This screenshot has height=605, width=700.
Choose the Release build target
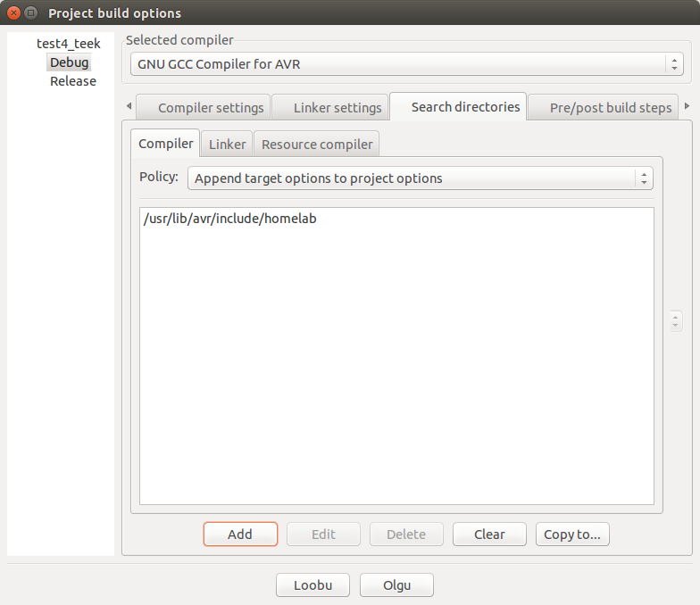tap(72, 81)
